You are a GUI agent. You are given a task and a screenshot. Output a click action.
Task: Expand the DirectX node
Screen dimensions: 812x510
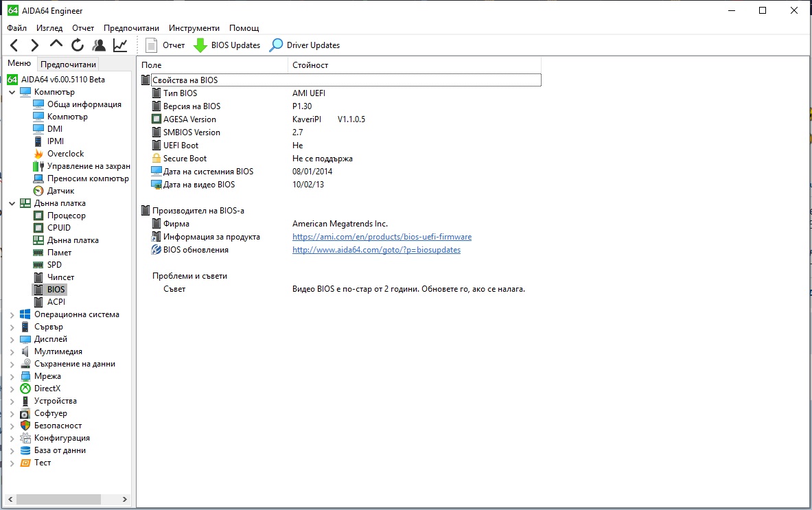pyautogui.click(x=12, y=389)
